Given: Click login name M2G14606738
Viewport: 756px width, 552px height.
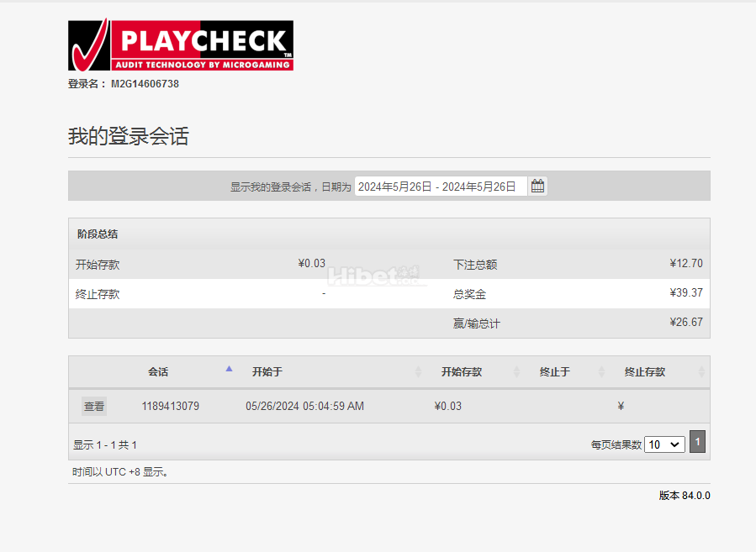Looking at the screenshot, I should coord(145,84).
